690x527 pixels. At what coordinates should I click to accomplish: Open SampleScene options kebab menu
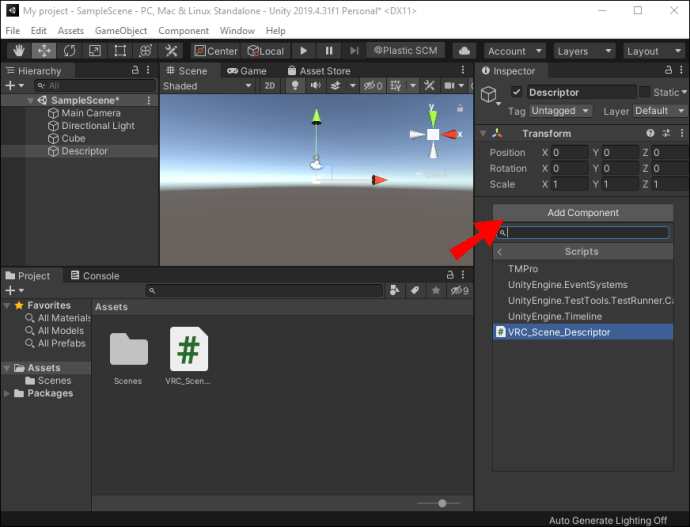point(149,100)
